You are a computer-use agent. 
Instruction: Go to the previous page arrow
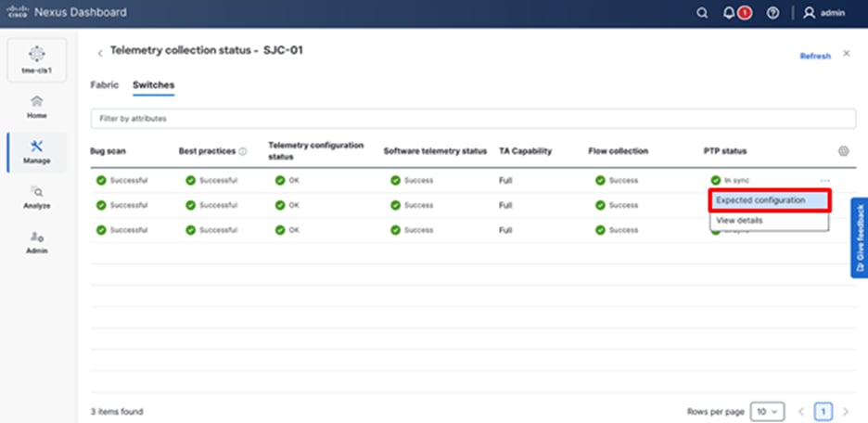801,411
